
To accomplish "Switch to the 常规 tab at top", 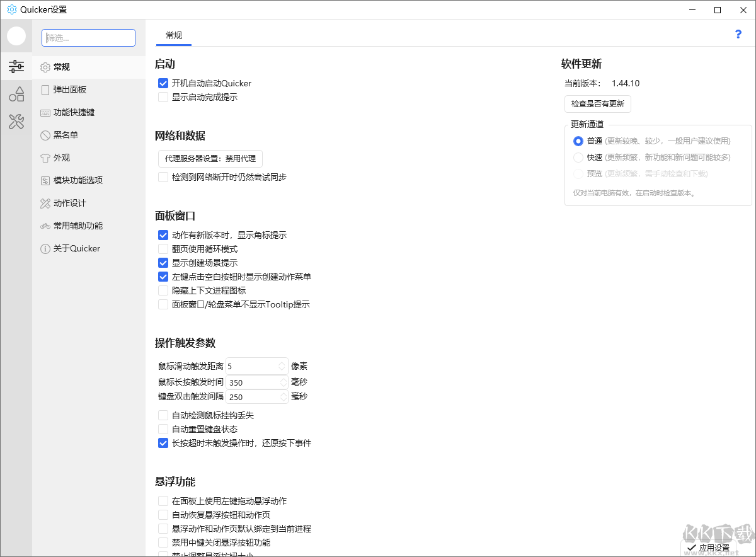I will click(x=174, y=35).
